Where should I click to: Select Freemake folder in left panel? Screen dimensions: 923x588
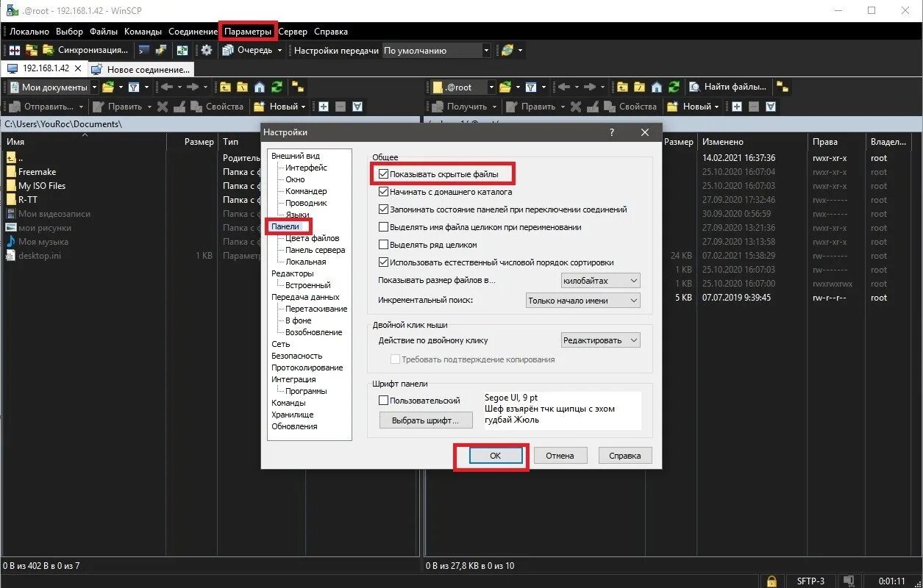point(37,172)
